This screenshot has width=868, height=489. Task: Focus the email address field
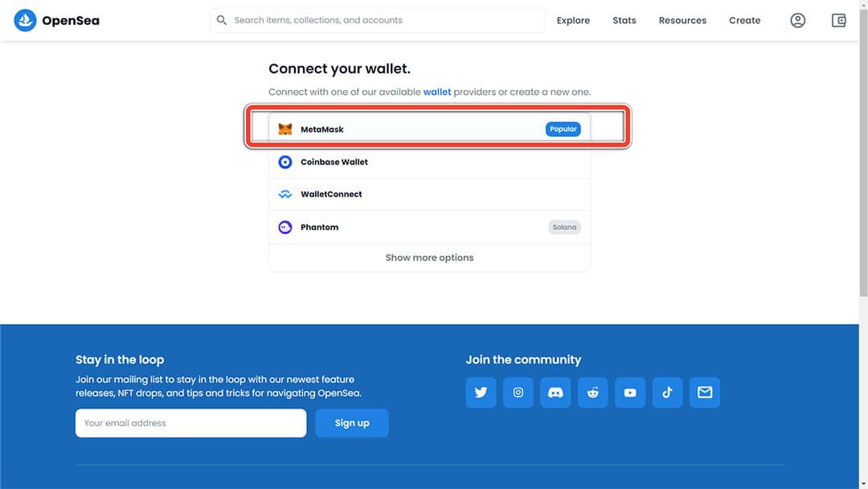click(x=191, y=423)
